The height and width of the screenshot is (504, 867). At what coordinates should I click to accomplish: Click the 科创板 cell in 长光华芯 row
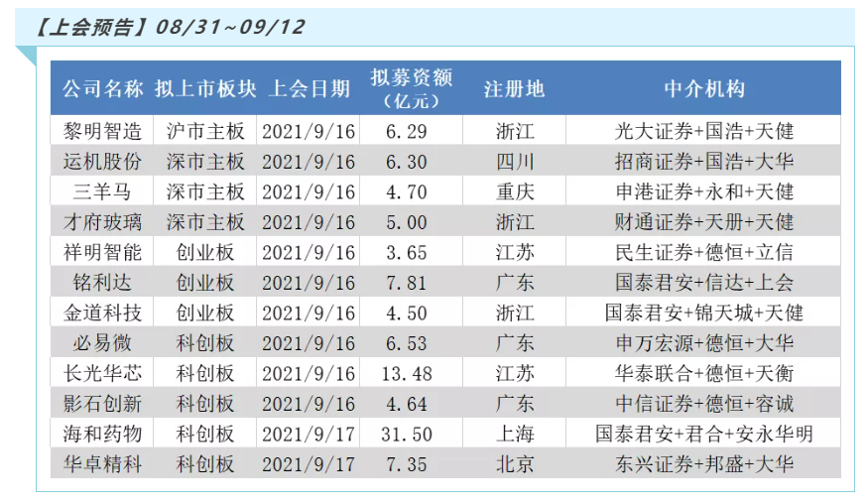click(205, 373)
